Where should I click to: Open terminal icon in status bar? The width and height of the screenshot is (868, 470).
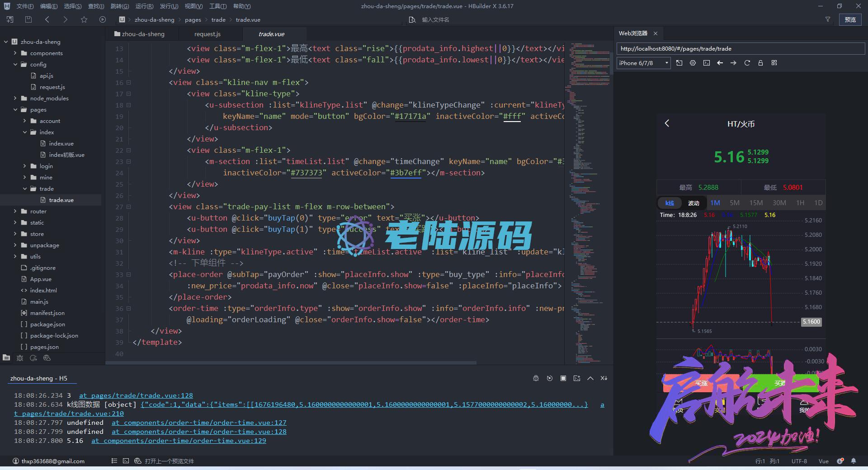click(x=126, y=461)
